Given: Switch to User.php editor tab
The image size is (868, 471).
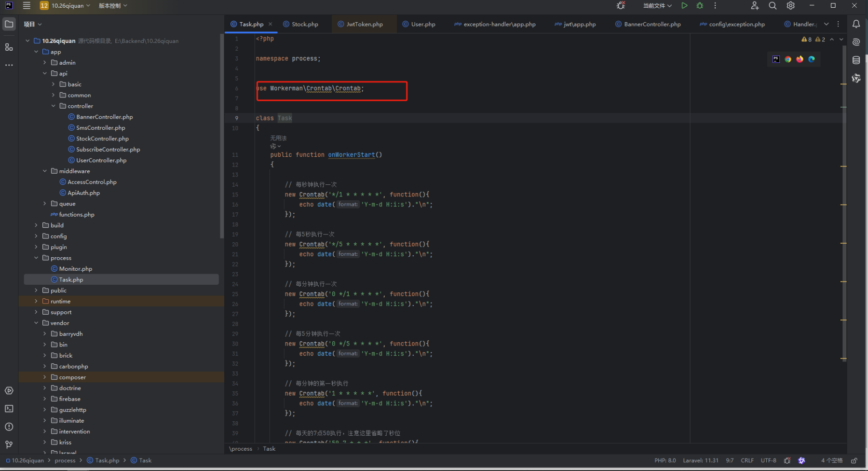Looking at the screenshot, I should click(419, 24).
